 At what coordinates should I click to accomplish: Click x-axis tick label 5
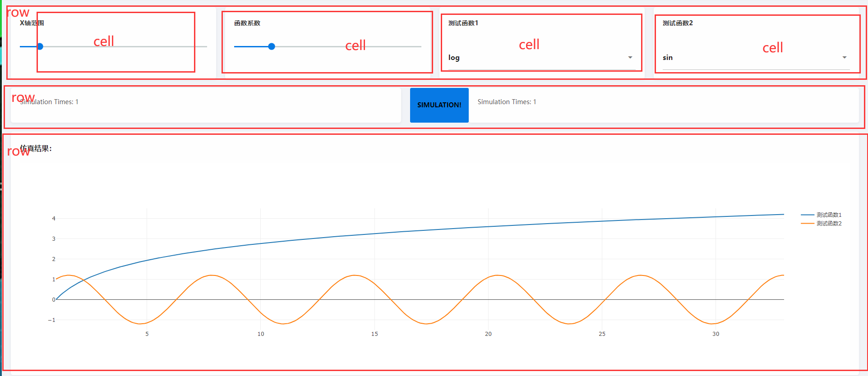pos(147,334)
